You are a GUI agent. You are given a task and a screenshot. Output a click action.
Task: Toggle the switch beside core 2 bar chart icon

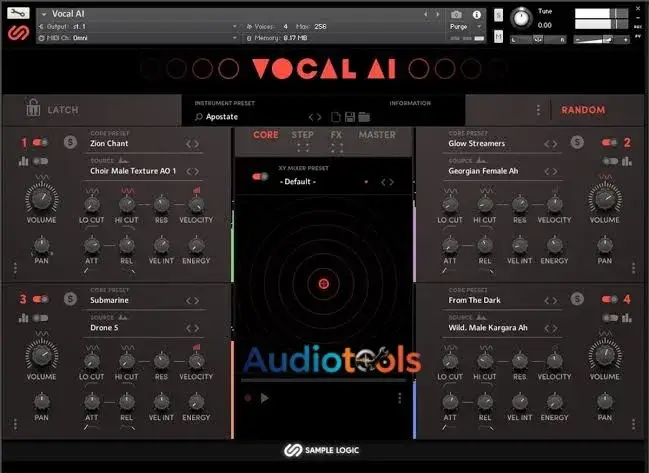610,161
